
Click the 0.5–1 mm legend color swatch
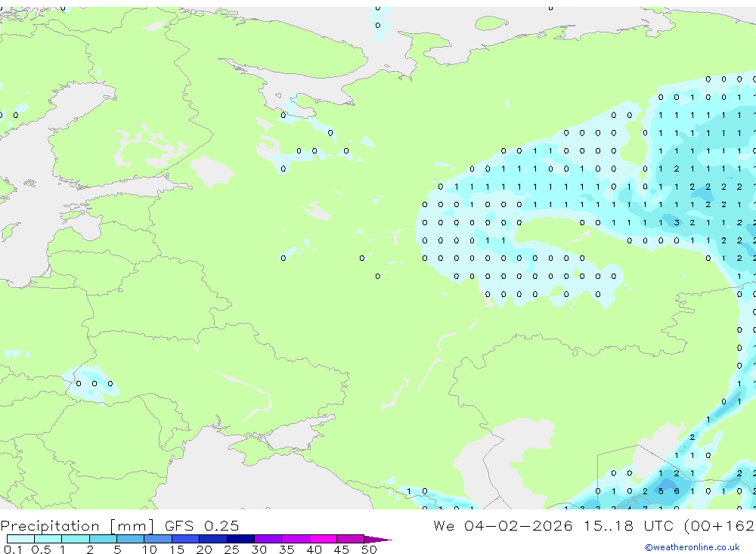(48, 539)
